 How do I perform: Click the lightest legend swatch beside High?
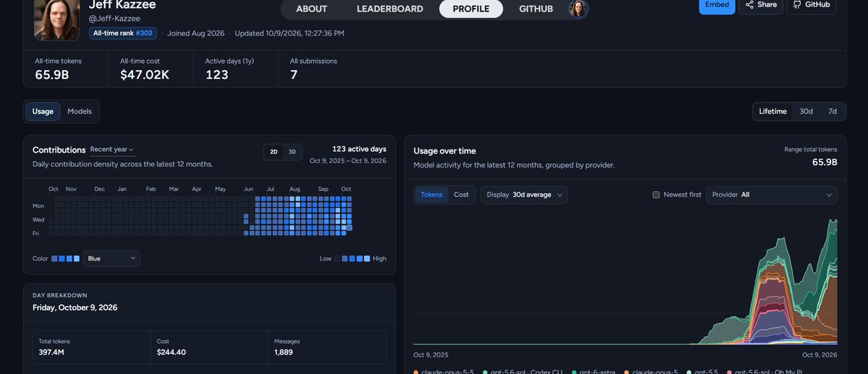click(x=367, y=258)
